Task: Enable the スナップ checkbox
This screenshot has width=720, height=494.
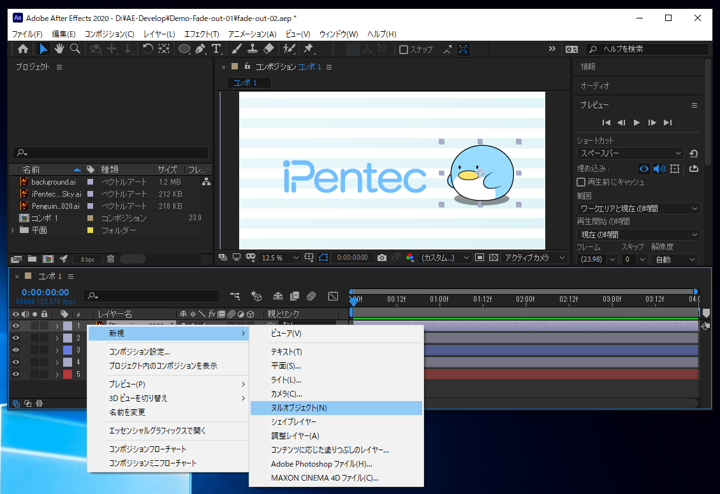Action: [x=404, y=50]
